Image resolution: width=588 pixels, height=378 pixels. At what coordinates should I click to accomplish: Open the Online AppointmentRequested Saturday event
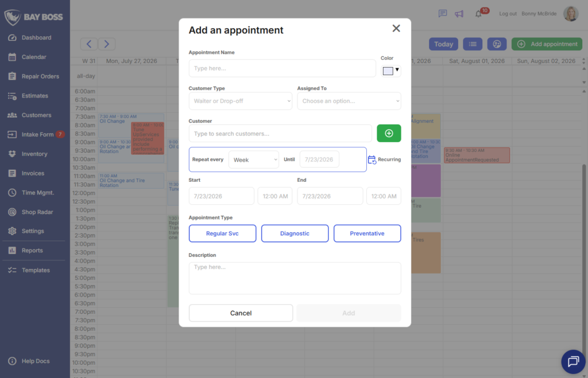tap(477, 155)
